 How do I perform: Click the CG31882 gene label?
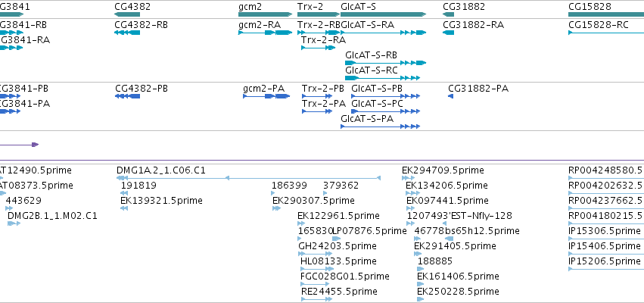click(x=464, y=7)
